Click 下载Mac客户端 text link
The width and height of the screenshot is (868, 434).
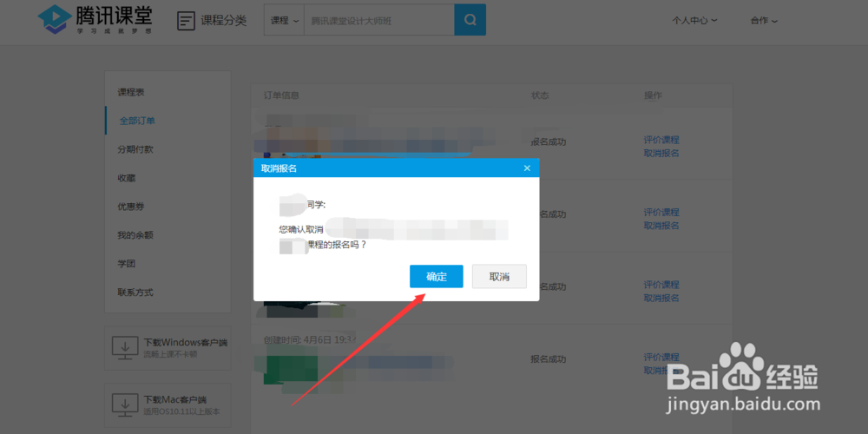point(175,399)
